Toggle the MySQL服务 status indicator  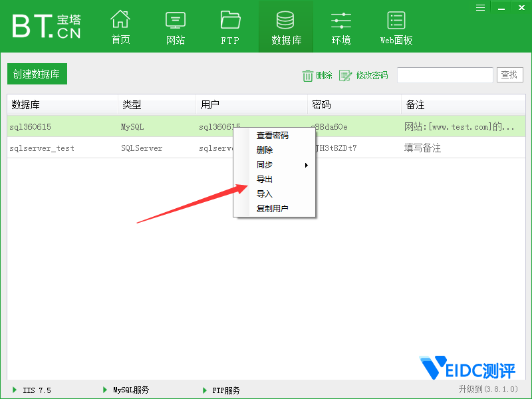click(106, 390)
